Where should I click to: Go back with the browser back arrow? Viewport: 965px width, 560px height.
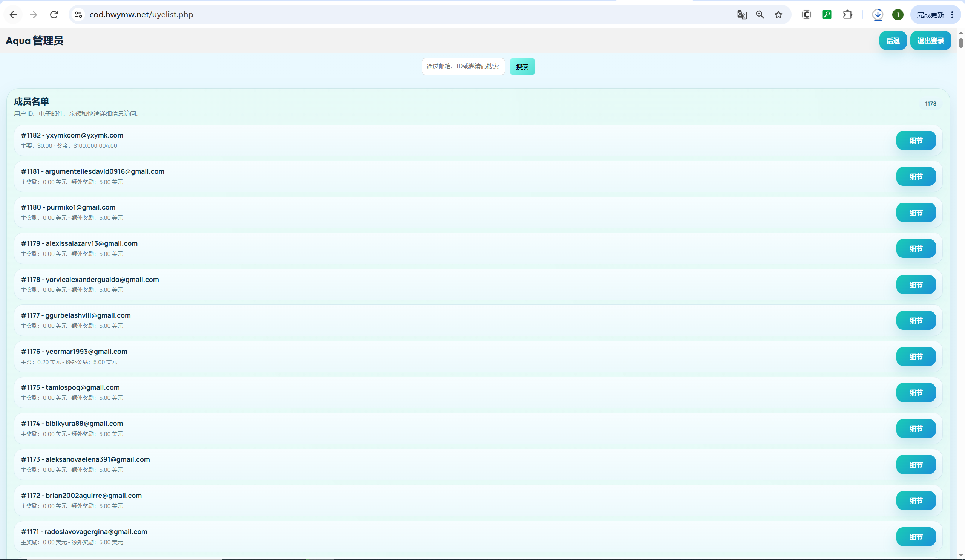(x=14, y=15)
